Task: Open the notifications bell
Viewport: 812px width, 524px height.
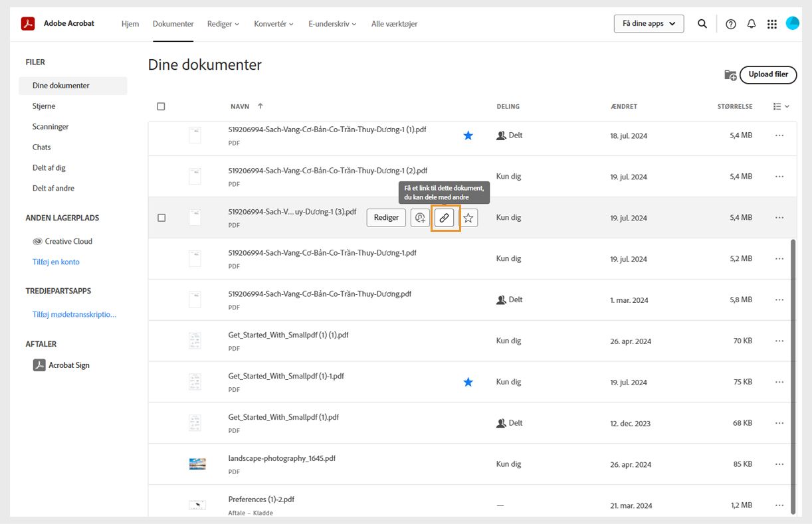Action: 752,24
